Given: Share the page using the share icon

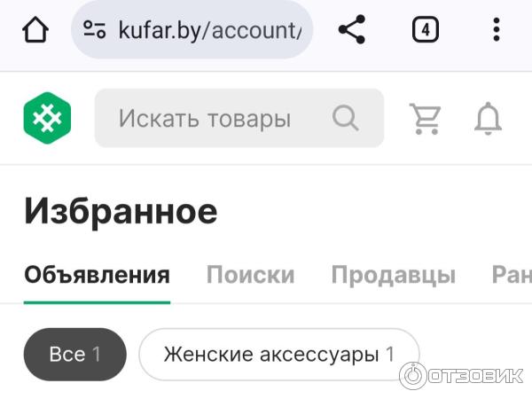Looking at the screenshot, I should (x=352, y=29).
